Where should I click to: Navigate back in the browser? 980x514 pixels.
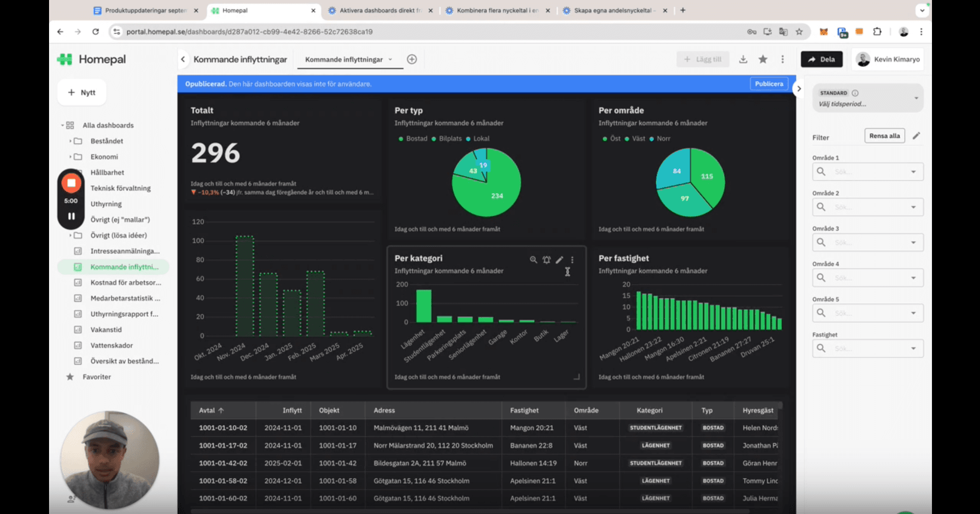click(60, 32)
